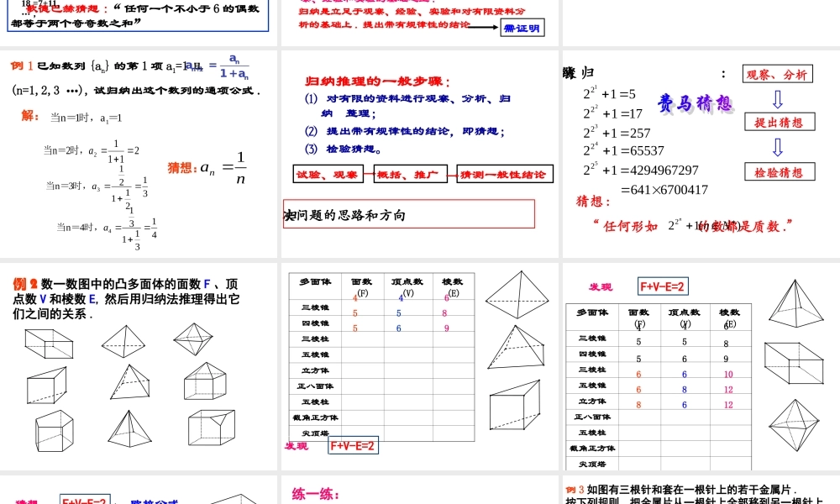Select step (2) 提出带有规律性的结论 line
Screen dimensions: 840x504
tap(405, 131)
